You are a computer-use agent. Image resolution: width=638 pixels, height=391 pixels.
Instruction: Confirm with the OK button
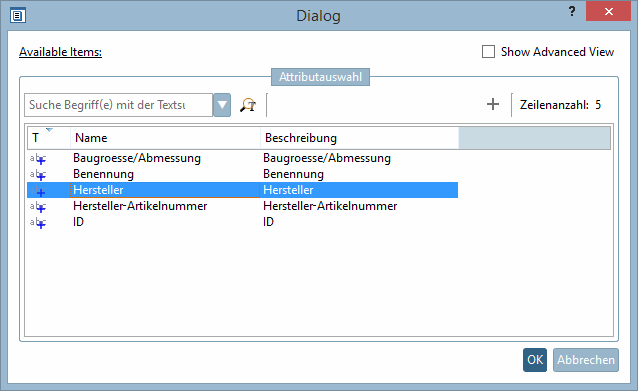click(x=535, y=360)
